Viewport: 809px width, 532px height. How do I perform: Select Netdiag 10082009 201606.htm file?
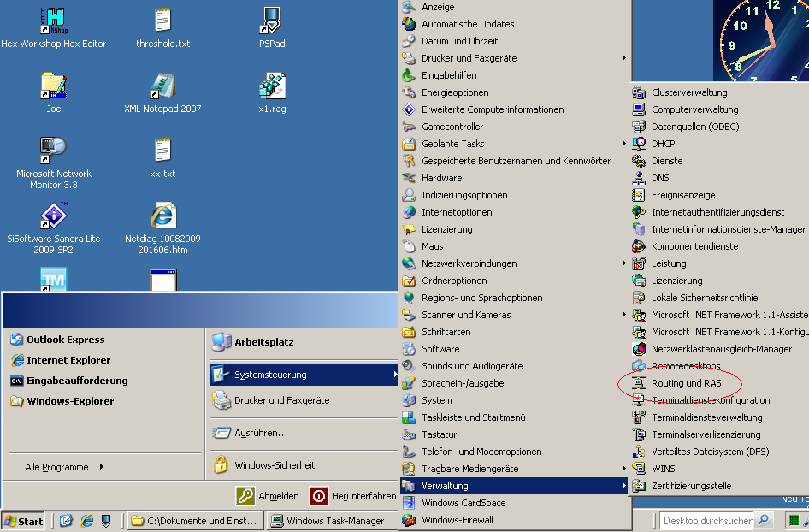[x=162, y=228]
